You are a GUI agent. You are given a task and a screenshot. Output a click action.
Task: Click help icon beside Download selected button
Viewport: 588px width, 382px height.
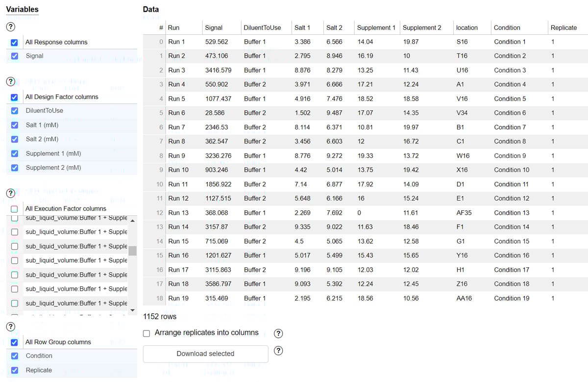(278, 351)
